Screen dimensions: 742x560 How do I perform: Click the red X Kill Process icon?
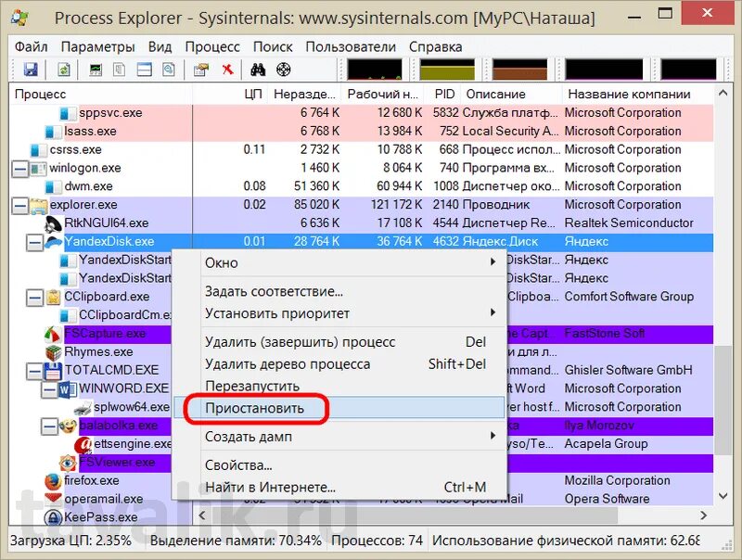[x=227, y=70]
